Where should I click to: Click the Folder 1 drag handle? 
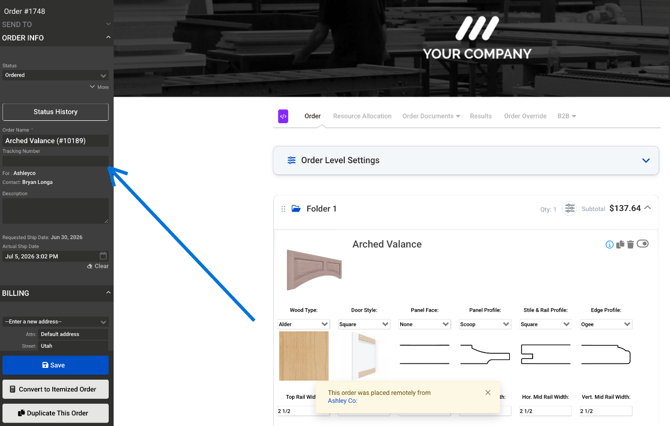(x=283, y=209)
